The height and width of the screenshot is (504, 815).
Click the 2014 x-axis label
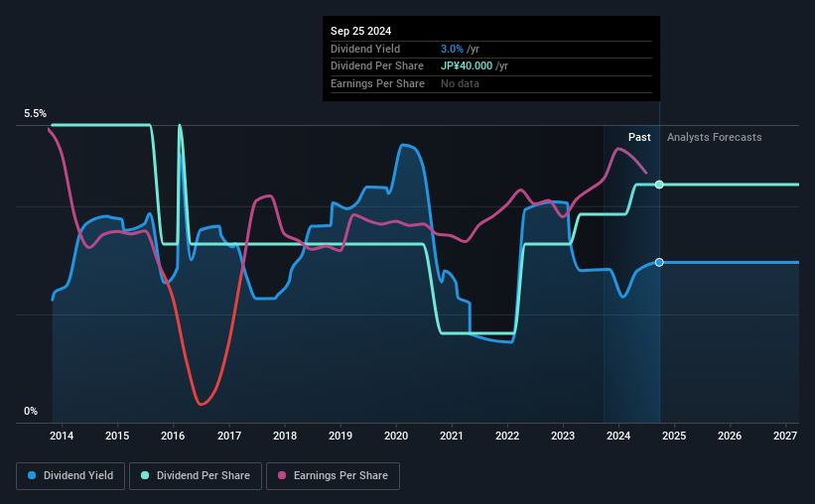point(62,436)
